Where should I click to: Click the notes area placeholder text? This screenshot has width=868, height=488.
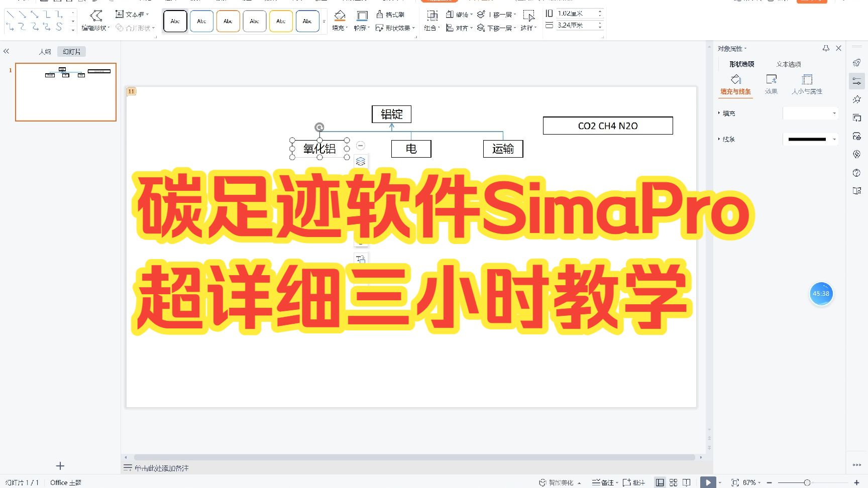tap(162, 468)
